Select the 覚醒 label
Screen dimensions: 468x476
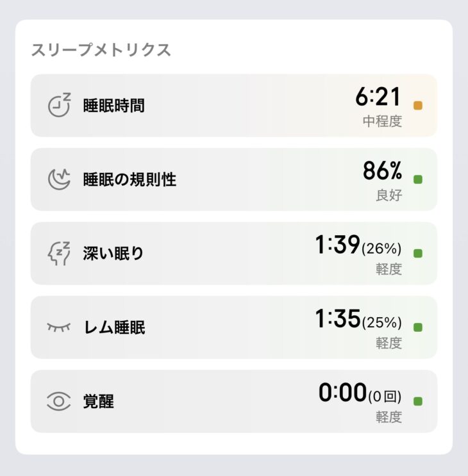click(98, 402)
